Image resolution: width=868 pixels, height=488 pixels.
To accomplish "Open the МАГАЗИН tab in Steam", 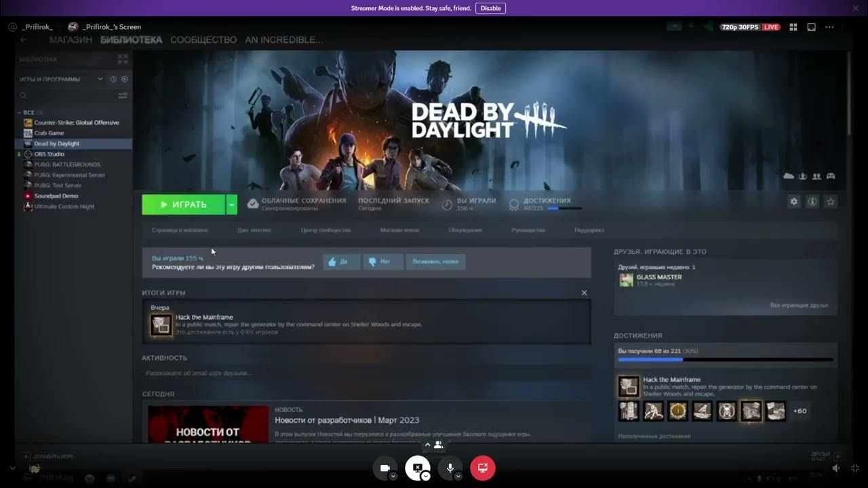I will click(x=71, y=40).
